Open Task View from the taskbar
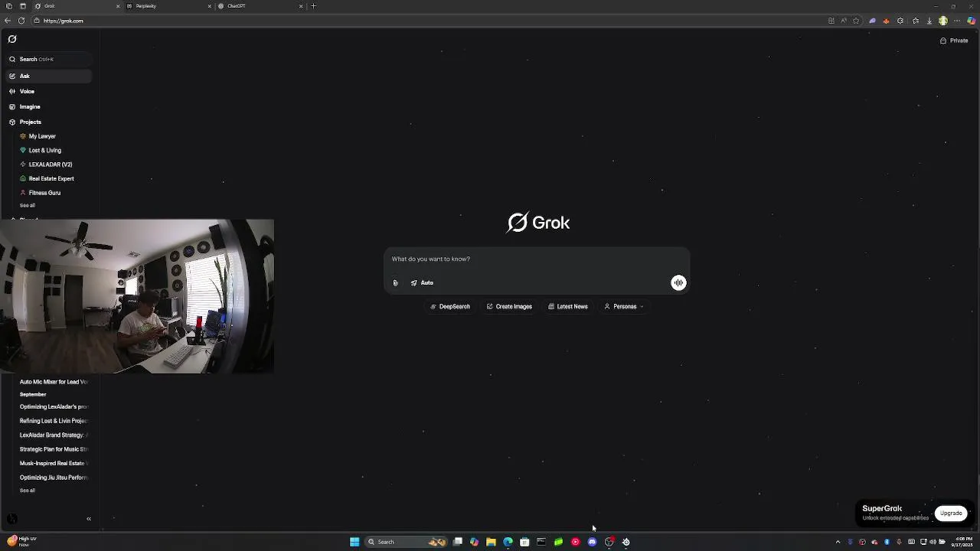Viewport: 980px width, 551px height. pyautogui.click(x=457, y=542)
